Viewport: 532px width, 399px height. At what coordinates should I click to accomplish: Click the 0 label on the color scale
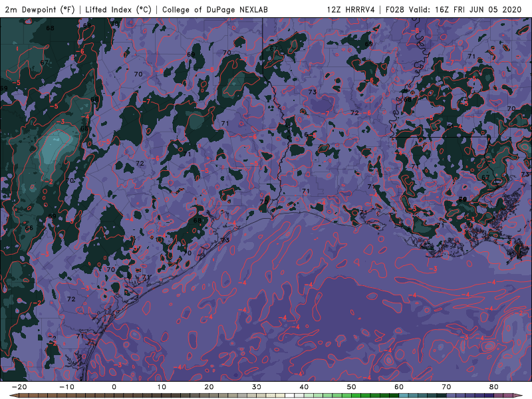click(114, 387)
